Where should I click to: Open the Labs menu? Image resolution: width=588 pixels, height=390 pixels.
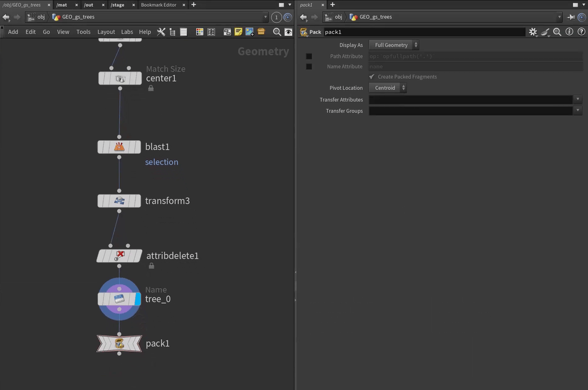(127, 32)
